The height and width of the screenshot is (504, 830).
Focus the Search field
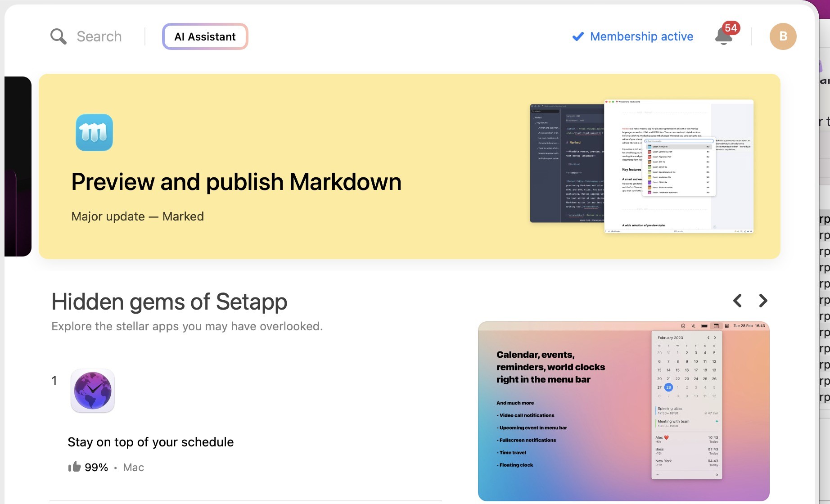pos(99,36)
